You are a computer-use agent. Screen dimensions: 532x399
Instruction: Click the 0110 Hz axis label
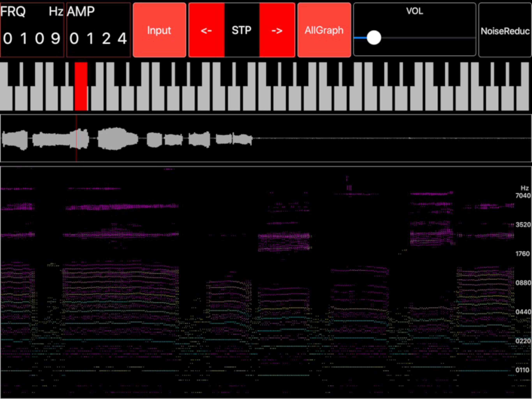[523, 370]
